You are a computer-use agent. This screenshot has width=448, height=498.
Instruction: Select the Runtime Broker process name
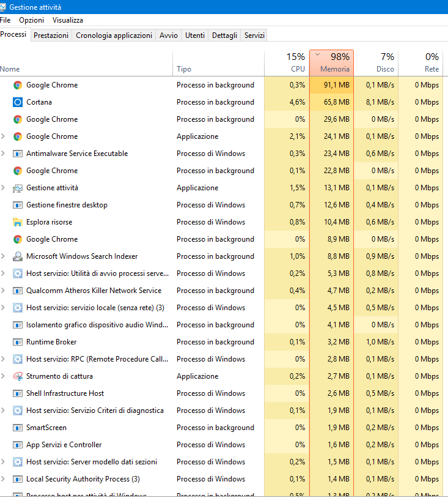(x=51, y=342)
